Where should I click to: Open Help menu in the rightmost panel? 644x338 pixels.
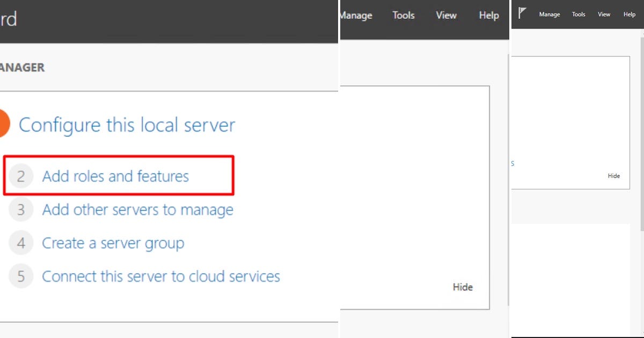pos(629,14)
